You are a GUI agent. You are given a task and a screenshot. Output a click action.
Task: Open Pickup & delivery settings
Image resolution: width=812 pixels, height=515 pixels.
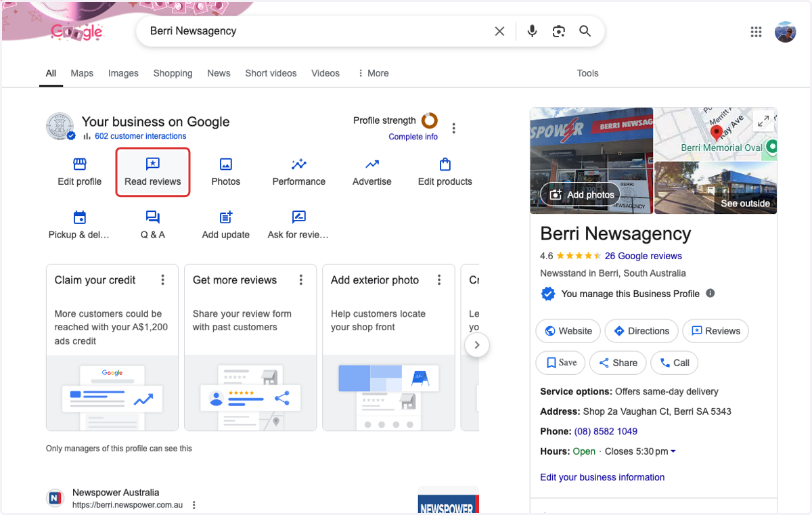pyautogui.click(x=80, y=225)
